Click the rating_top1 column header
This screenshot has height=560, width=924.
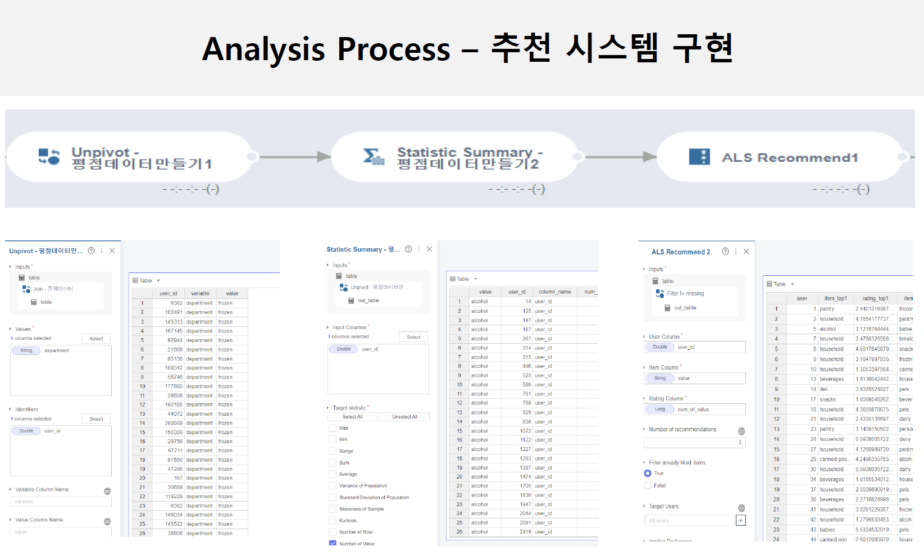pos(875,298)
